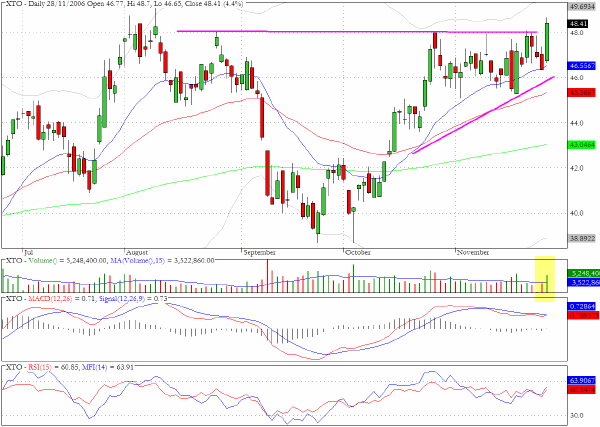Click the last green breakout candlestick
The height and width of the screenshot is (427, 600).
[x=547, y=42]
